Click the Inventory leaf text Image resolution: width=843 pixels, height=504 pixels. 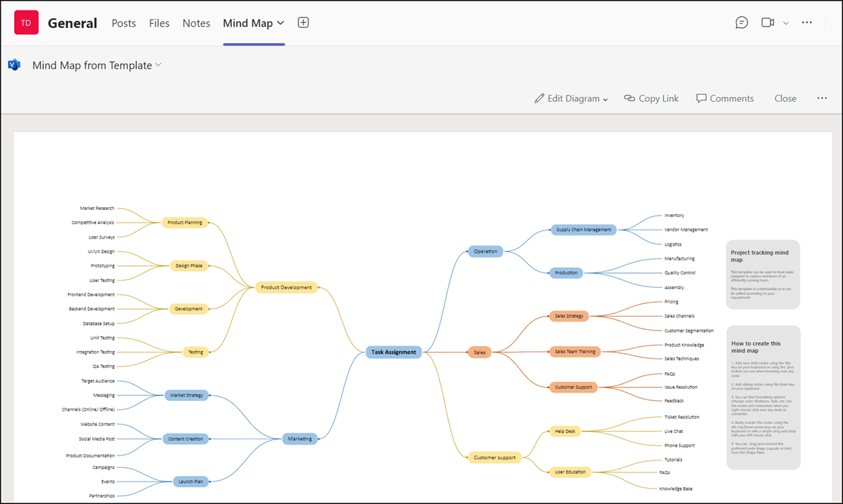[x=674, y=215]
